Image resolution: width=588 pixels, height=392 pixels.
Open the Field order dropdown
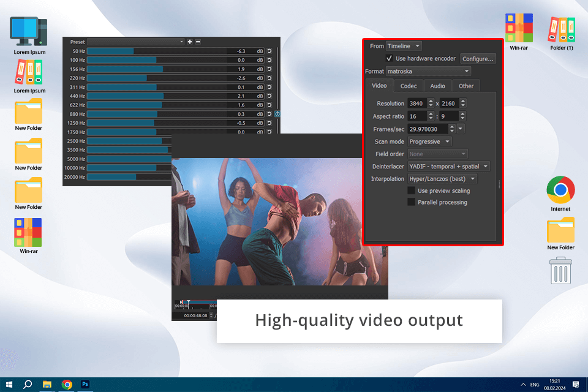pyautogui.click(x=437, y=154)
